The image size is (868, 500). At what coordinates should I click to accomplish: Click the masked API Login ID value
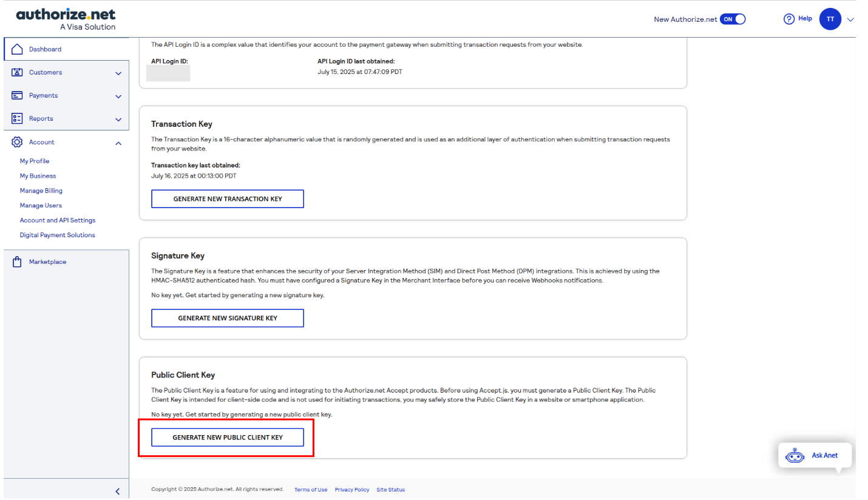(x=168, y=73)
